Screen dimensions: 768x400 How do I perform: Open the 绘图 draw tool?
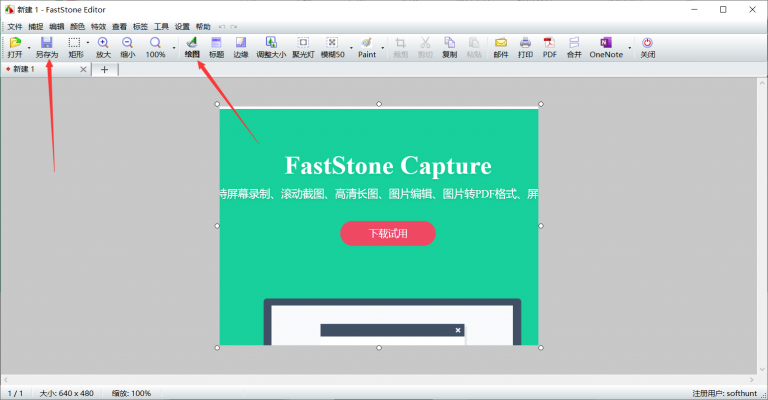tap(192, 47)
